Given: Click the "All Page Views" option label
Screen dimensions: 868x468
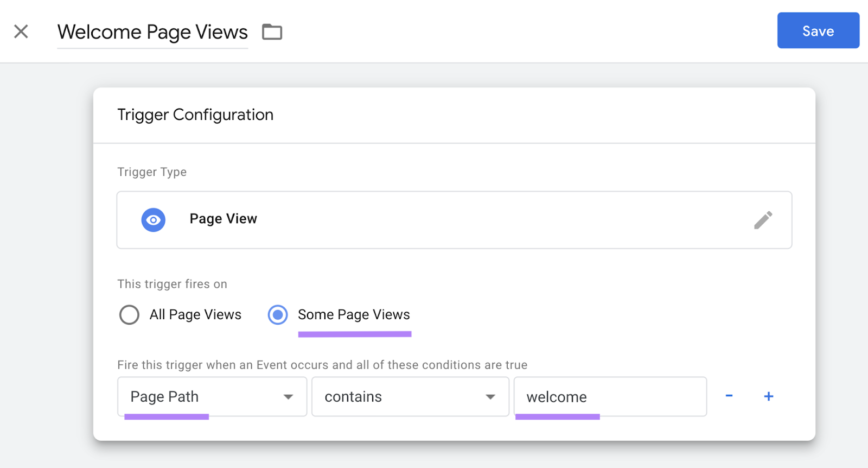Looking at the screenshot, I should coord(195,315).
